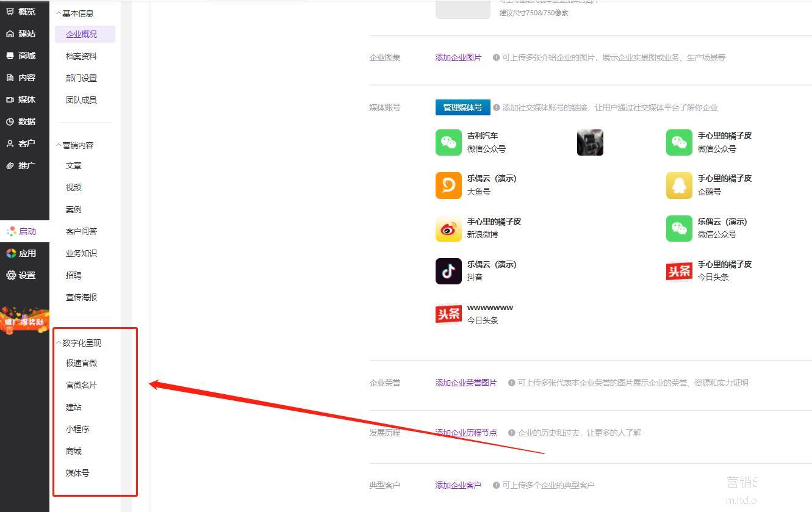
Task: Click 添加企业荣誉图片 link
Action: (x=465, y=383)
